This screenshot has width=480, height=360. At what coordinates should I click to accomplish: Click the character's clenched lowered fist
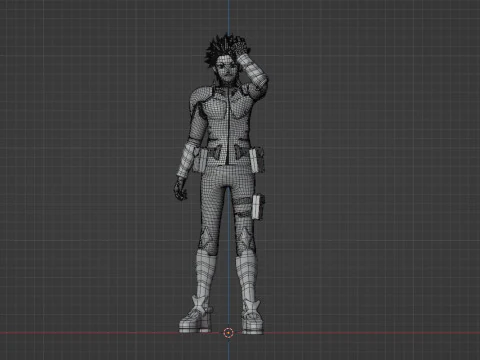pyautogui.click(x=180, y=189)
